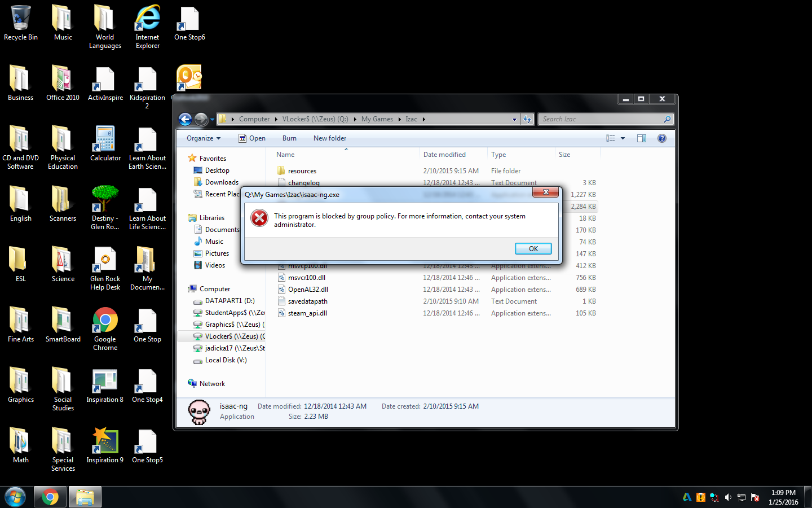This screenshot has width=812, height=508.
Task: Open the Organize dropdown menu
Action: tap(204, 138)
